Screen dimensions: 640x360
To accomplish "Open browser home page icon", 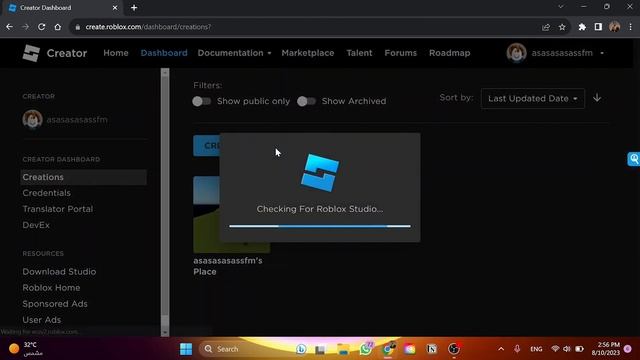I will pyautogui.click(x=58, y=27).
